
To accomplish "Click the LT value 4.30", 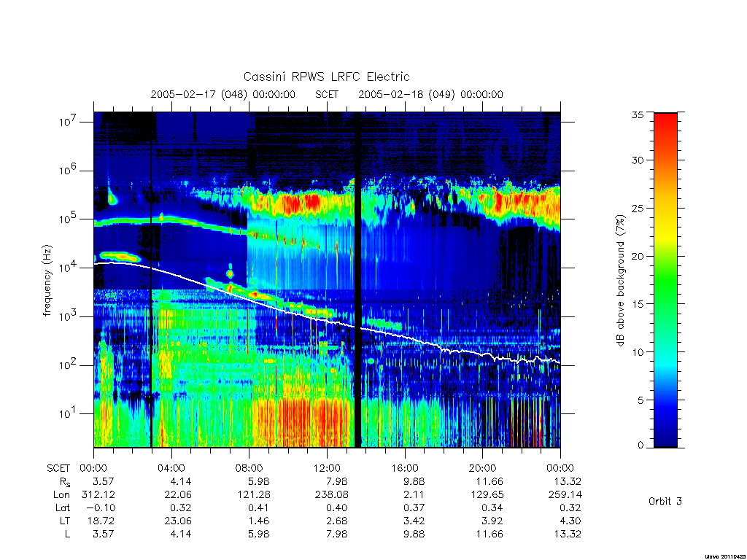I will tap(570, 521).
